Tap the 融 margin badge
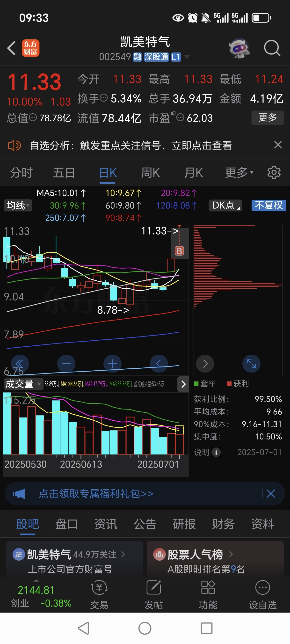Viewport: 290px width, 644px height. pos(137,57)
